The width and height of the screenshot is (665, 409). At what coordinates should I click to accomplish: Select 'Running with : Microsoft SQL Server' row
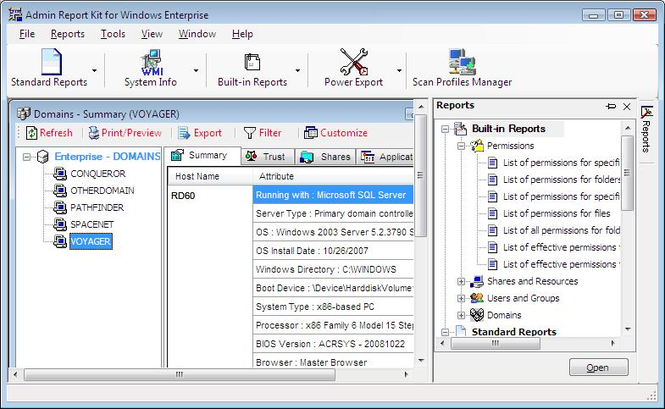click(x=333, y=195)
